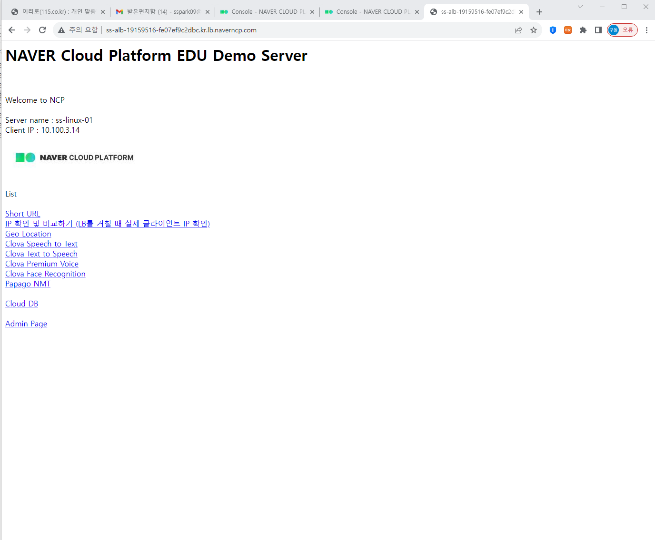The height and width of the screenshot is (540, 655).
Task: Open Clova Premium Voice link
Action: pyautogui.click(x=42, y=264)
